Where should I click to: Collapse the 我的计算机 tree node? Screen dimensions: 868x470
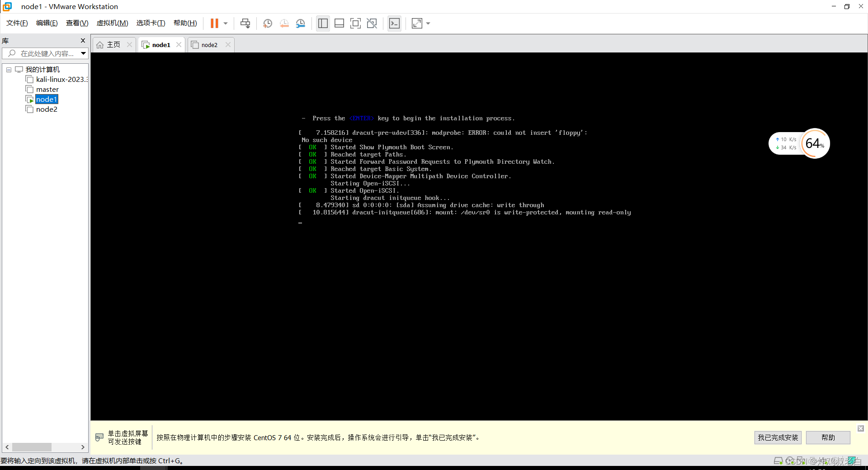pos(9,70)
